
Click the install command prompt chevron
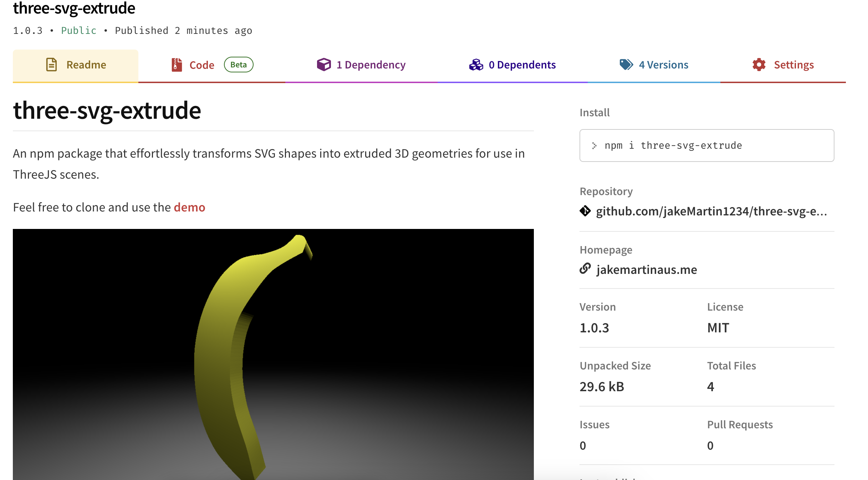[594, 145]
